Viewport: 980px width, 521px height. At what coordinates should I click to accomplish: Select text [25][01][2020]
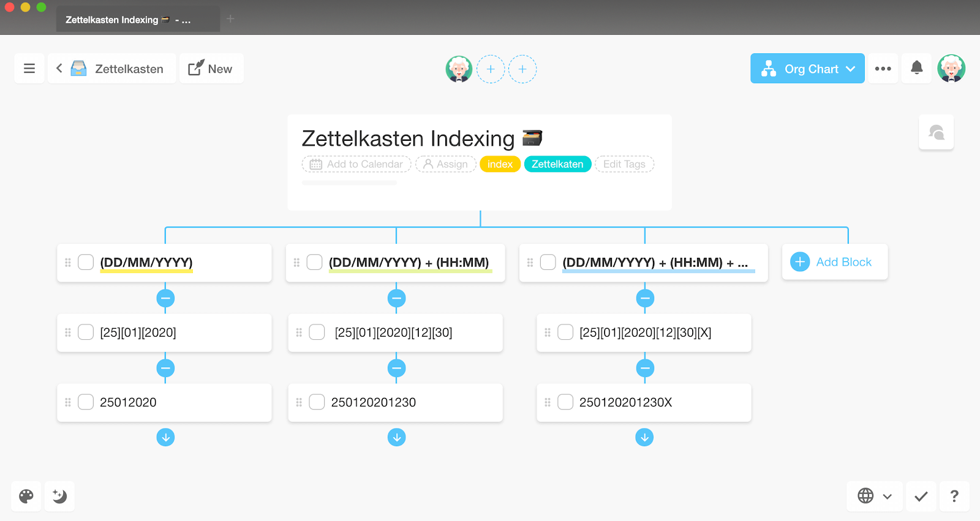(x=138, y=332)
